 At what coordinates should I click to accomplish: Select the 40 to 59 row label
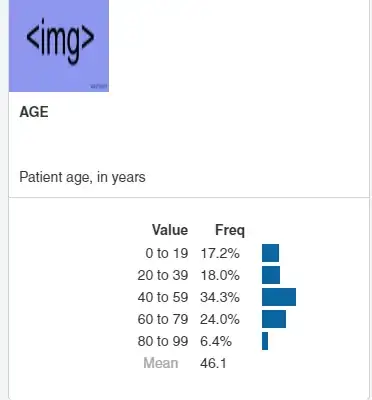point(163,297)
